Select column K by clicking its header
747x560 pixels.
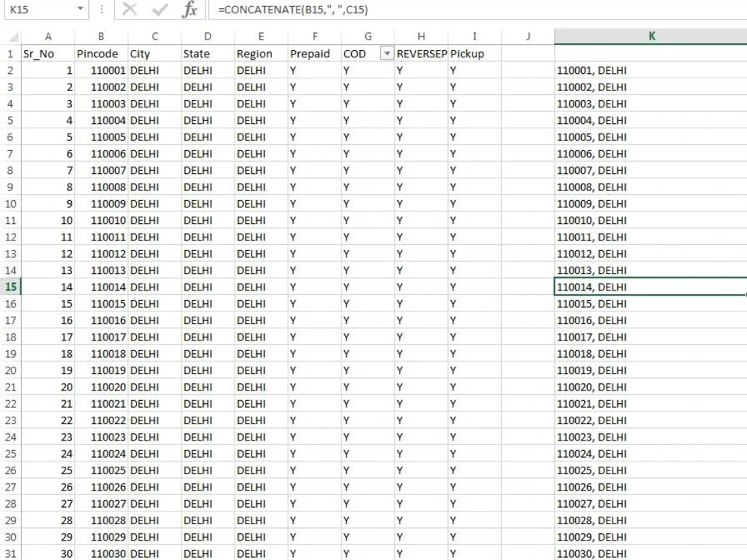[651, 36]
